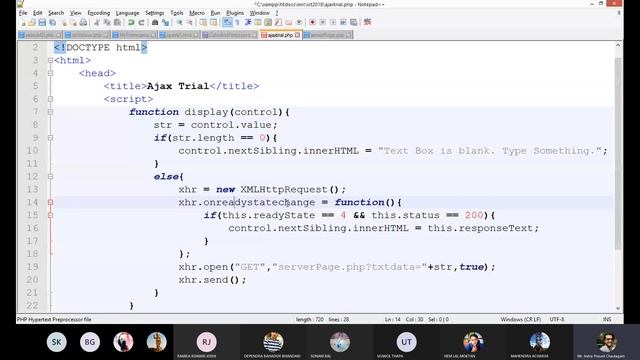Open the Macro menu
The image size is (640, 360).
click(x=197, y=13)
